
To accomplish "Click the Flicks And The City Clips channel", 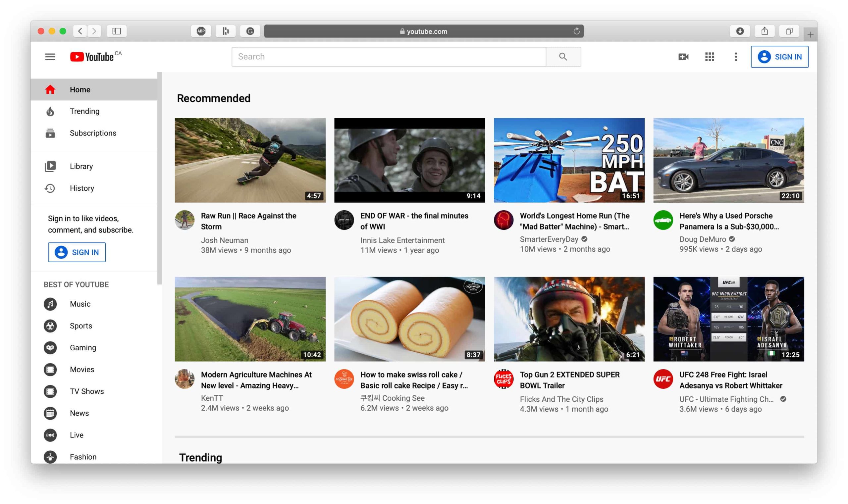I will point(561,399).
